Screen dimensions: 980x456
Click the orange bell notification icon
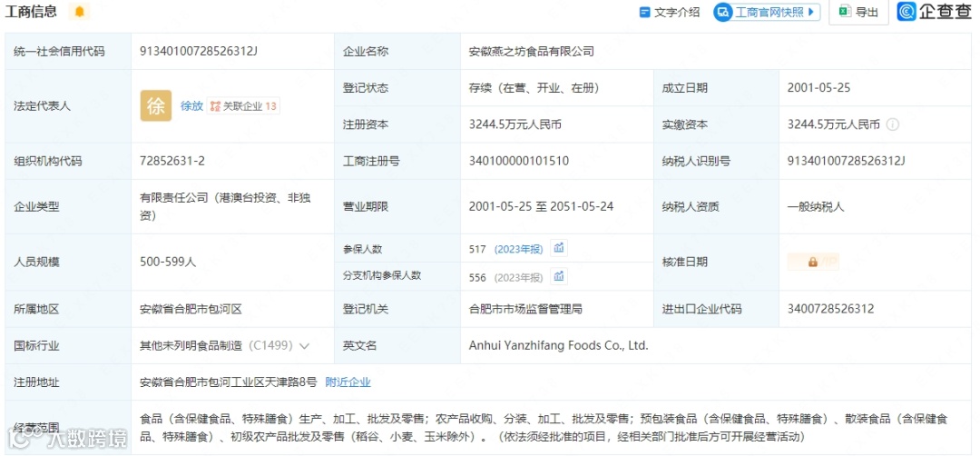79,11
